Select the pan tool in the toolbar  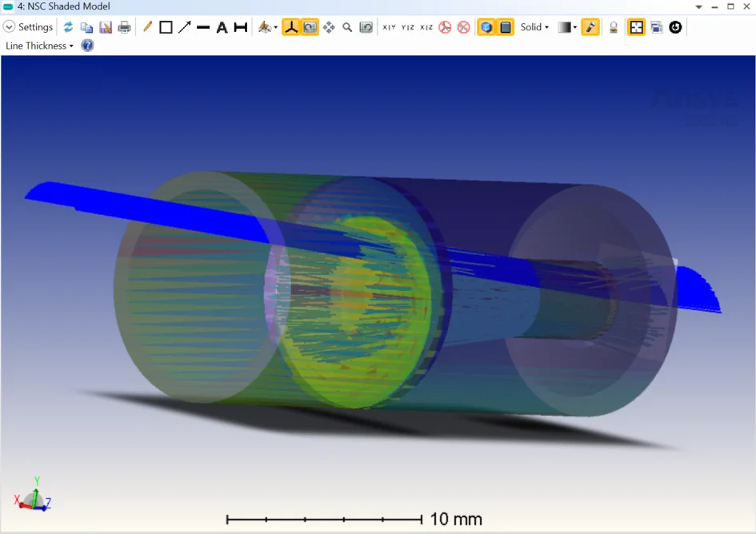pos(329,26)
